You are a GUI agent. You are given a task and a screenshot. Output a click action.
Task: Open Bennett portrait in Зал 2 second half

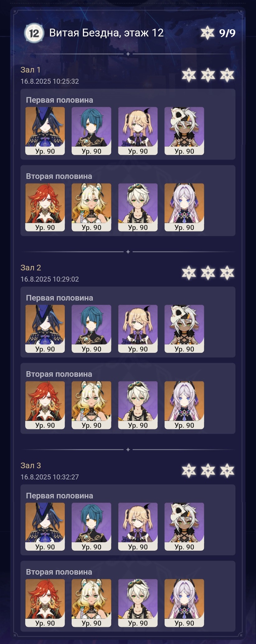138,405
